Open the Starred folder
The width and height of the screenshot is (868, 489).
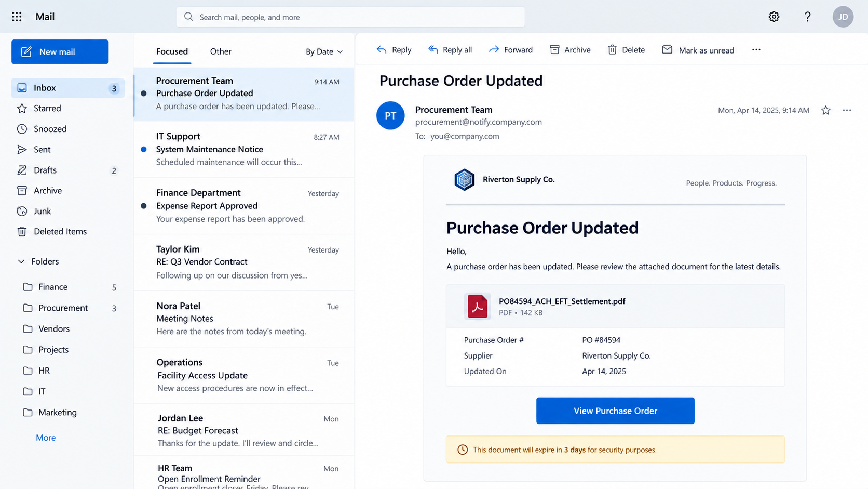click(x=67, y=108)
